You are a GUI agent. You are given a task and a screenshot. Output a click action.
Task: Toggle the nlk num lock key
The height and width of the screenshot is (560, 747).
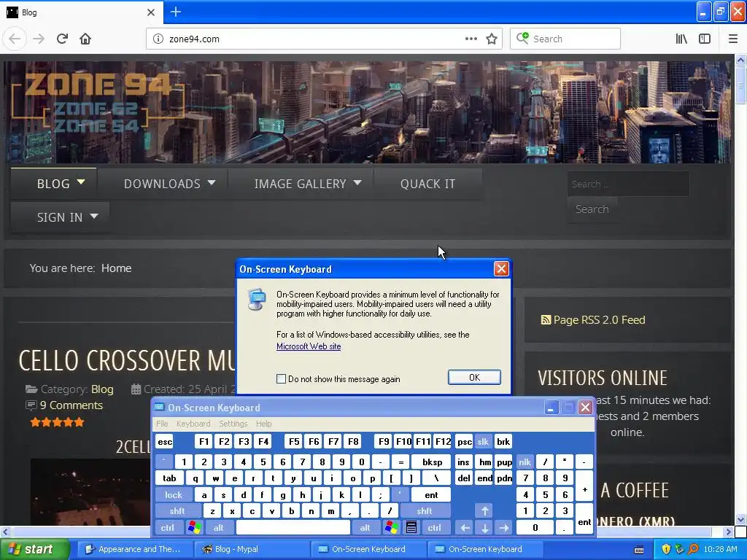(x=525, y=462)
